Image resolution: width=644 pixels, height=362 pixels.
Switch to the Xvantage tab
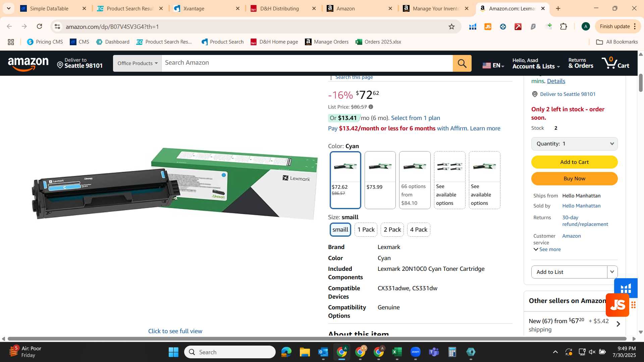tap(207, 8)
